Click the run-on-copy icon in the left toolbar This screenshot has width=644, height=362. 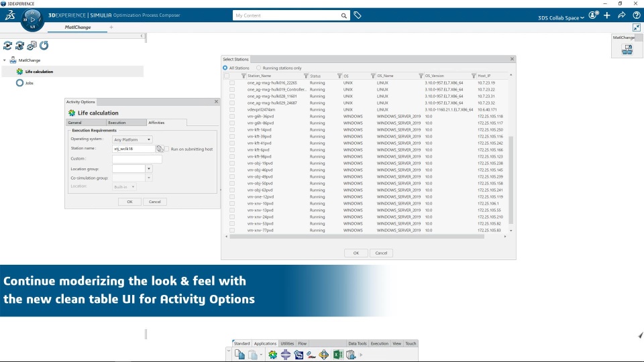pyautogui.click(x=32, y=46)
